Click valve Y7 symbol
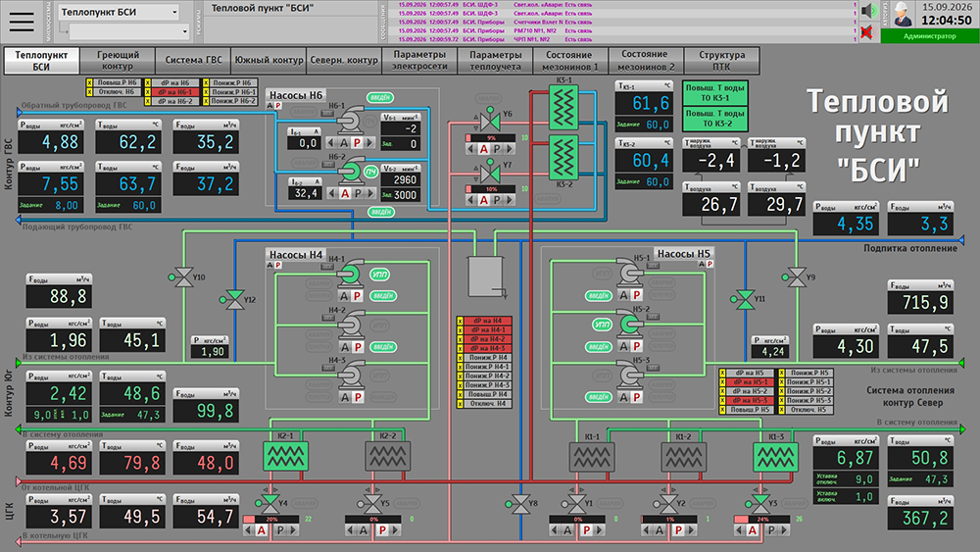Image resolution: width=980 pixels, height=552 pixels. pyautogui.click(x=490, y=172)
